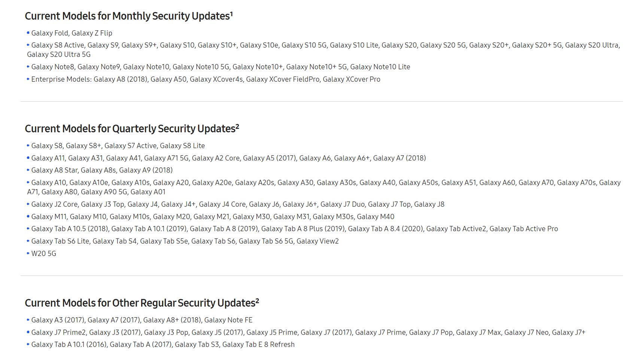Click the Monthly Security Updates heading
The width and height of the screenshot is (644, 361).
129,16
